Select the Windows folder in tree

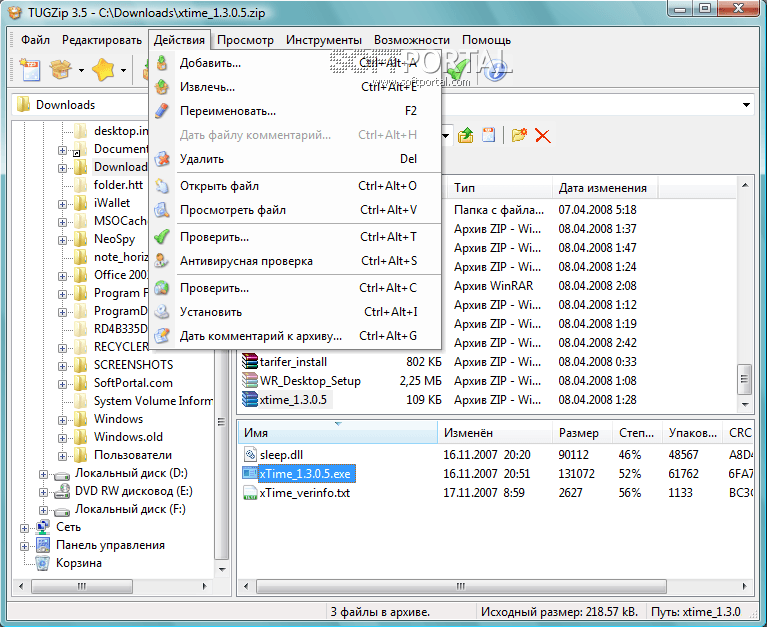118,419
